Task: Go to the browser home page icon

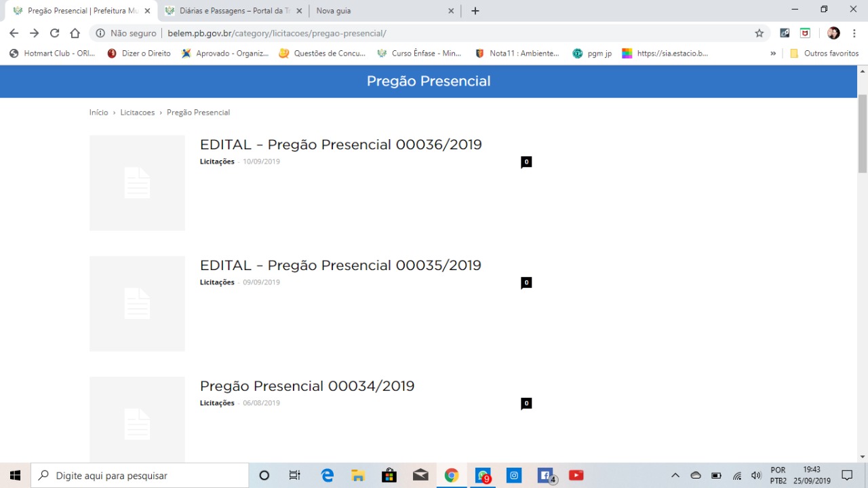Action: click(75, 33)
